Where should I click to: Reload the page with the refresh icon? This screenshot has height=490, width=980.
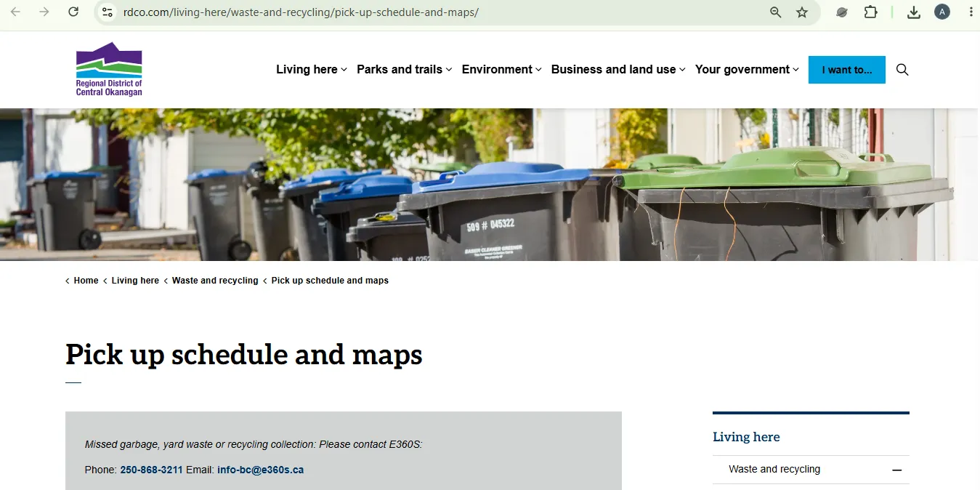[73, 12]
